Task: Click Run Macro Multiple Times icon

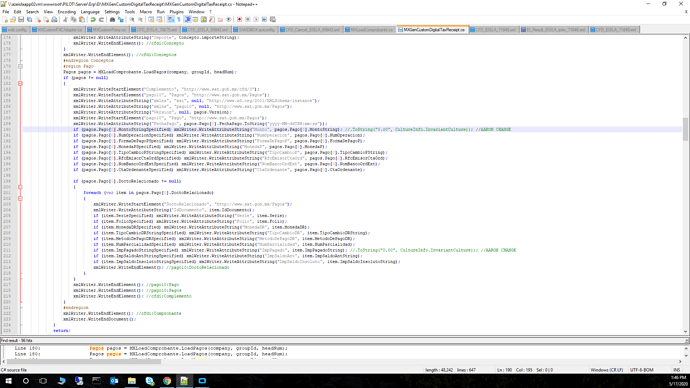Action: (264, 19)
